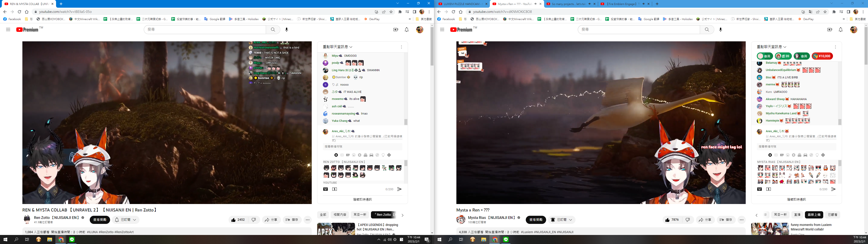The width and height of the screenshot is (868, 244).
Task: Open LINE app on right taskbar
Action: point(506,240)
